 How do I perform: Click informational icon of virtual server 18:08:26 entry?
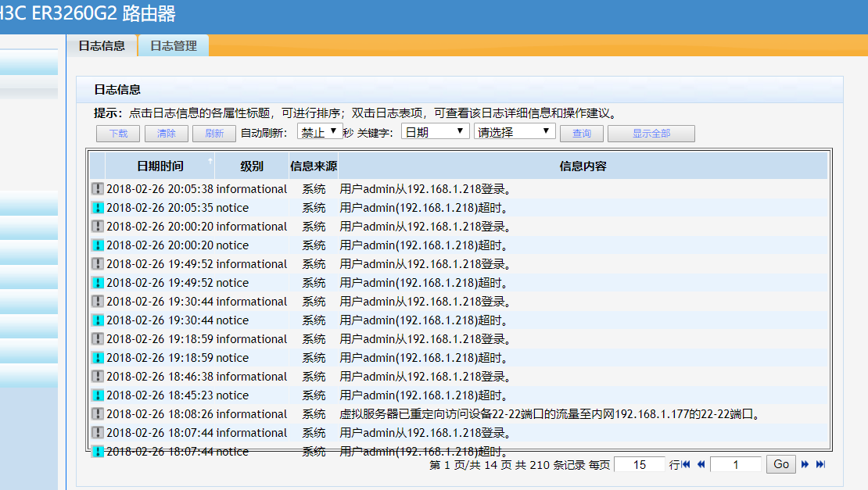pyautogui.click(x=98, y=414)
